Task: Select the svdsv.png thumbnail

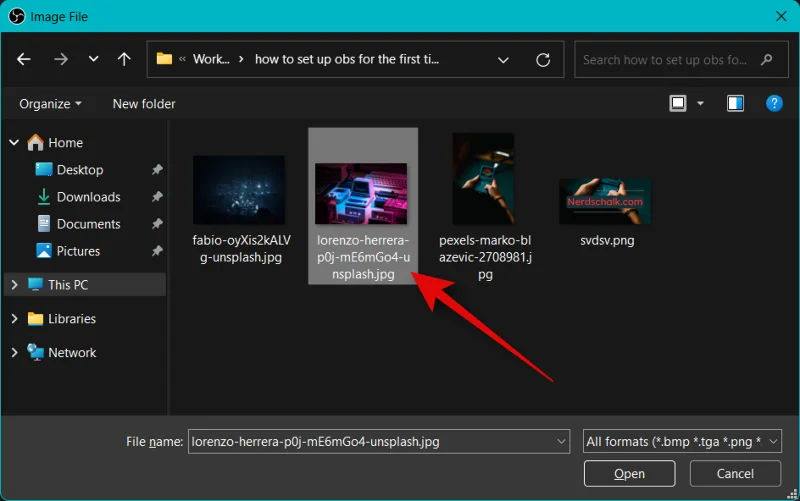Action: [x=605, y=201]
